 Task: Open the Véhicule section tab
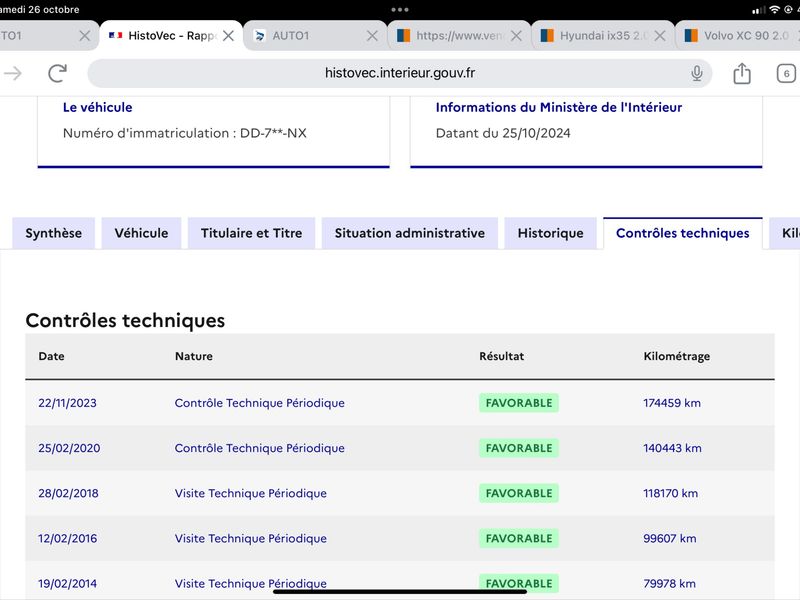141,233
